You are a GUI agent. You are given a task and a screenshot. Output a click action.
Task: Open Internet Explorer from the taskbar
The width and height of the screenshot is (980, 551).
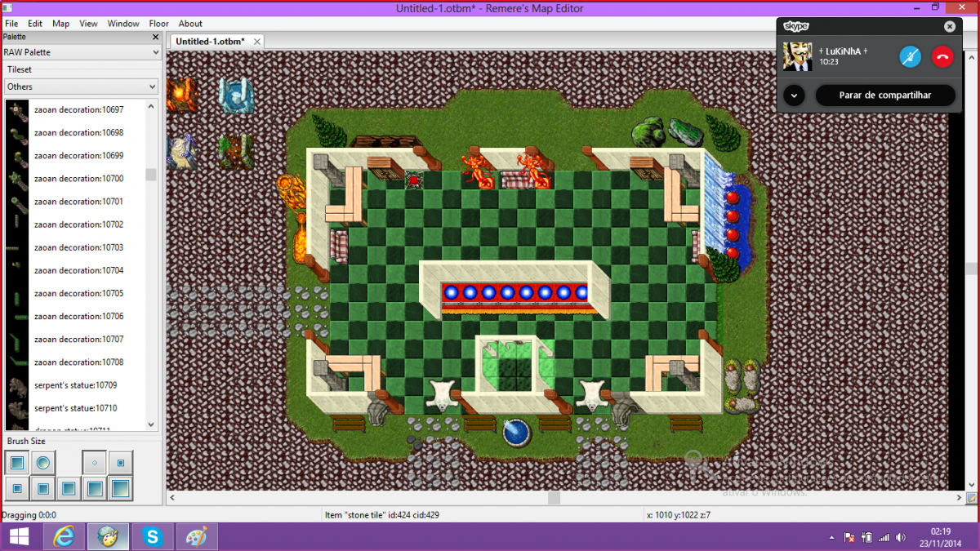[64, 537]
